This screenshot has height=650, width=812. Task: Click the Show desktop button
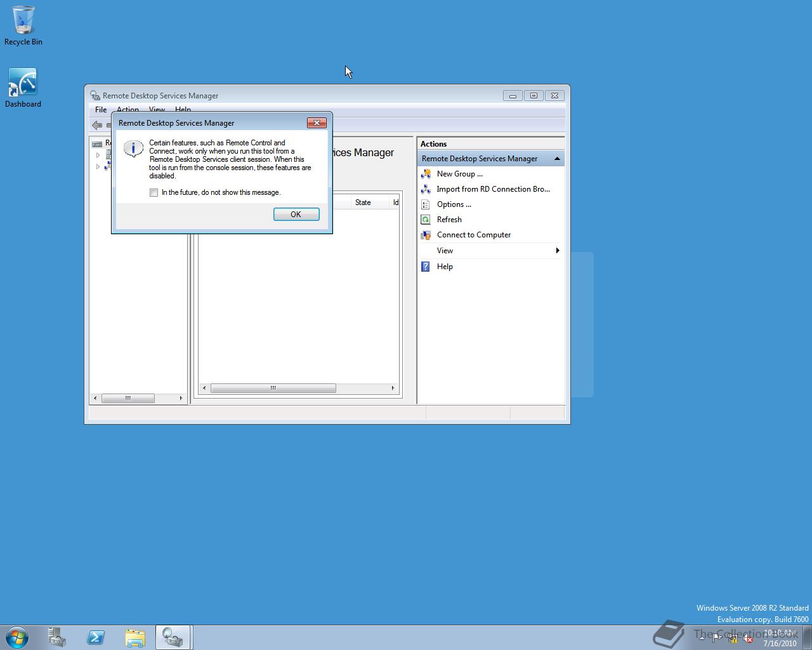[807, 637]
